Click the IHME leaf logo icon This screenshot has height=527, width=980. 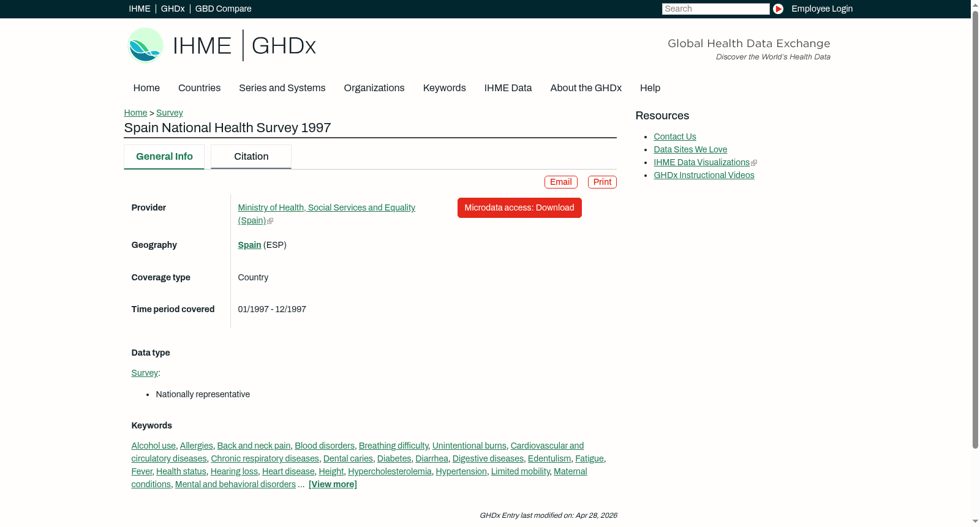[x=145, y=45]
